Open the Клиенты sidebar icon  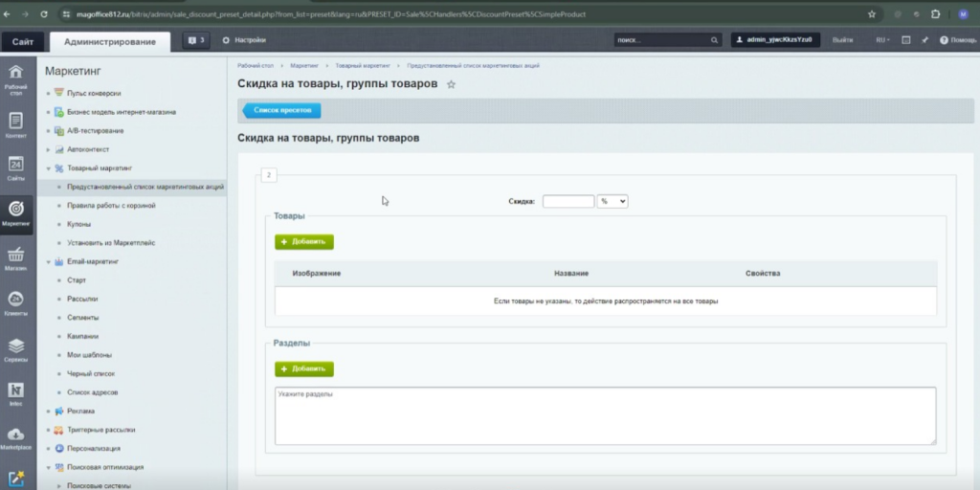[16, 303]
